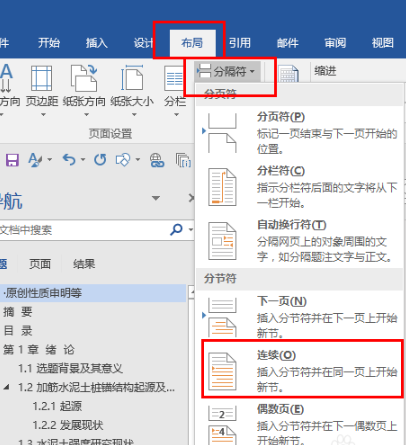Switch to 页面 navigation tab
Image resolution: width=406 pixels, height=445 pixels.
pyautogui.click(x=40, y=264)
